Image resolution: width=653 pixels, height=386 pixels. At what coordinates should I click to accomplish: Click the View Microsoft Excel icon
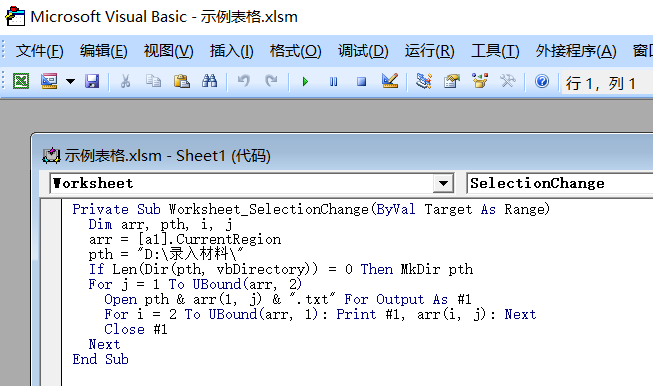pos(21,81)
